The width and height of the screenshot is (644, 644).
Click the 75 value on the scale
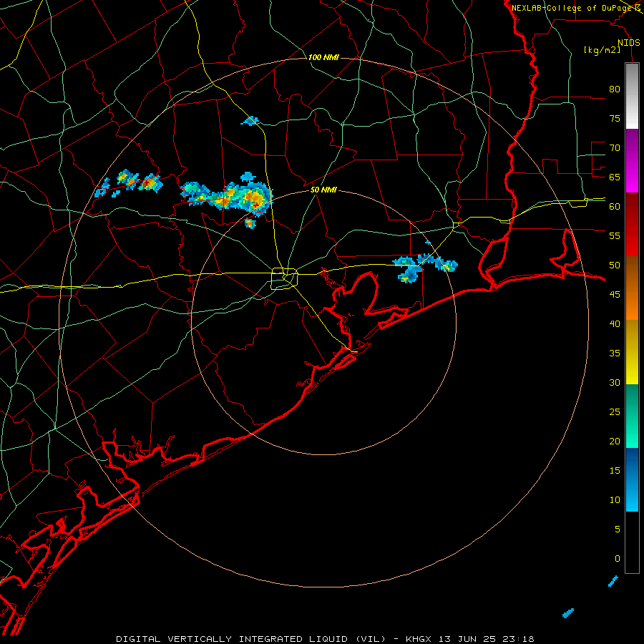[615, 118]
